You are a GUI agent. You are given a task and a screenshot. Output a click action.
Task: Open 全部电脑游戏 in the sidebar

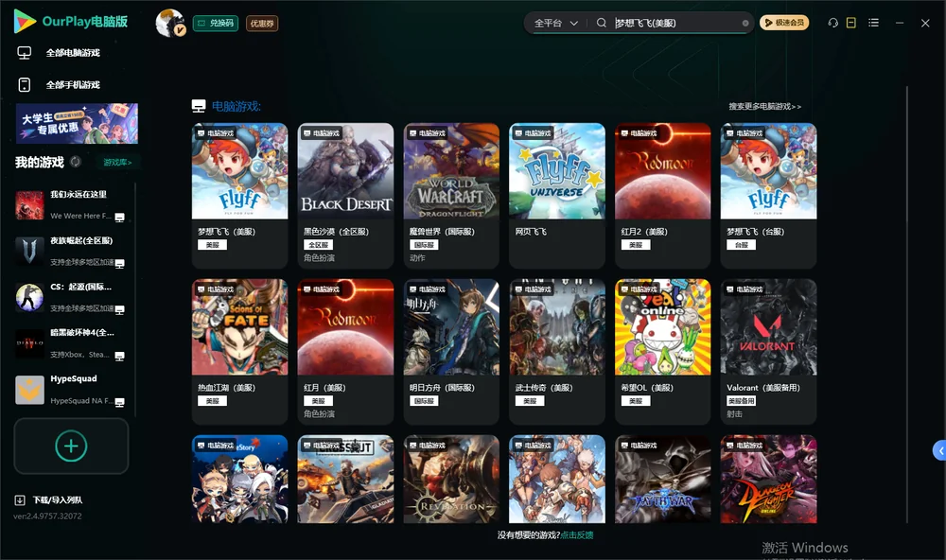tap(73, 53)
